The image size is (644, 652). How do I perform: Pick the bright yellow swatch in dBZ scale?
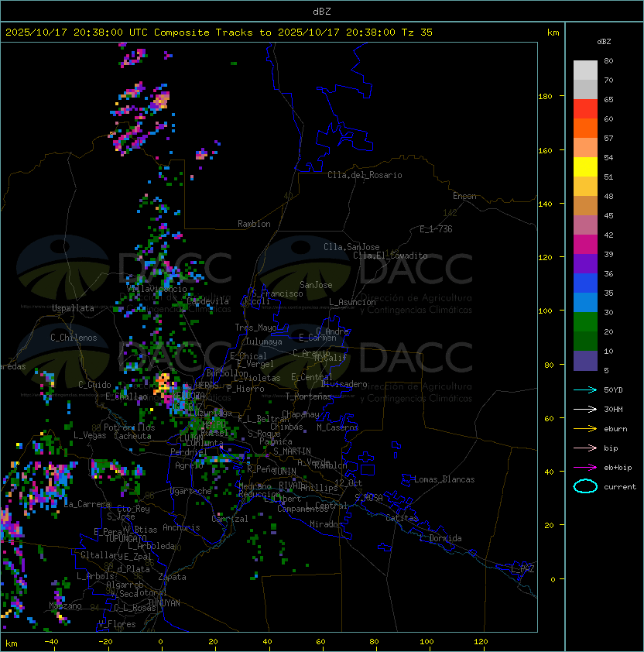(585, 166)
